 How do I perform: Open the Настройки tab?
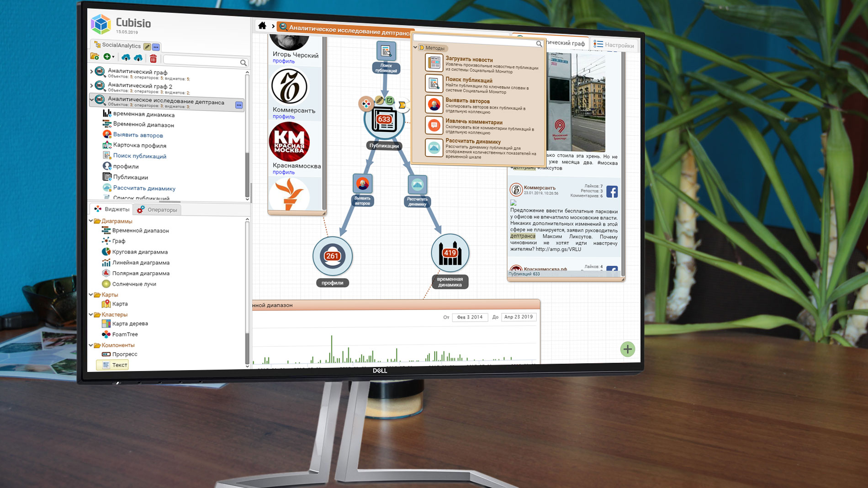(x=614, y=45)
